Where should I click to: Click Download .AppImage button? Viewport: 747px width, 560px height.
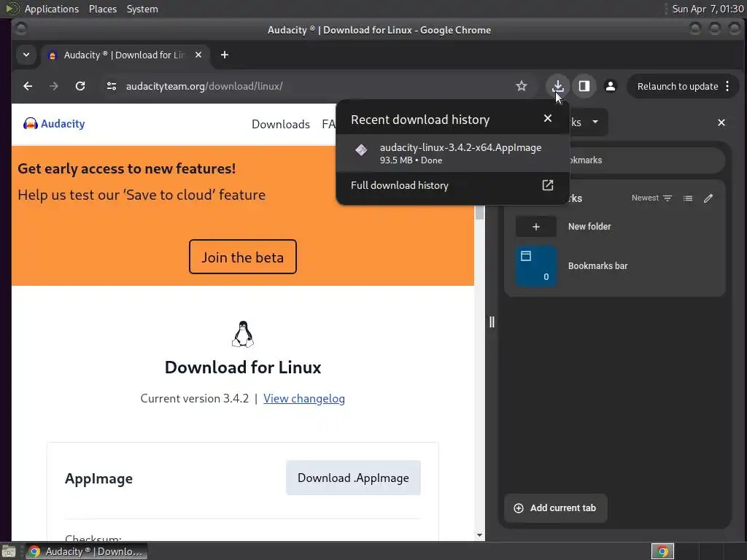(x=353, y=478)
